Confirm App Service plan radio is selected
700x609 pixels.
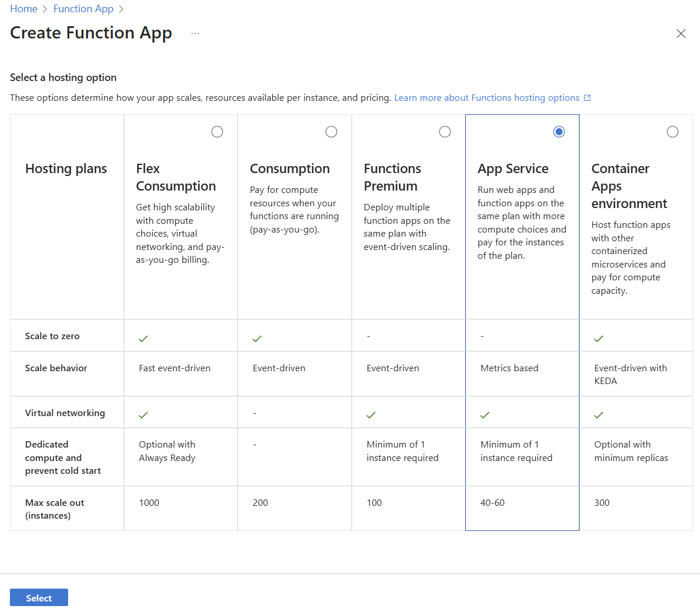[x=558, y=131]
